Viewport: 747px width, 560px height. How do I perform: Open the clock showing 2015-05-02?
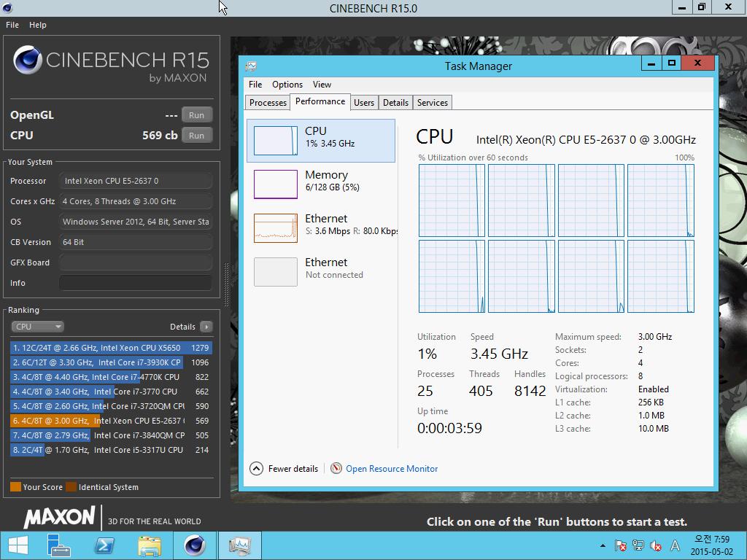click(712, 545)
